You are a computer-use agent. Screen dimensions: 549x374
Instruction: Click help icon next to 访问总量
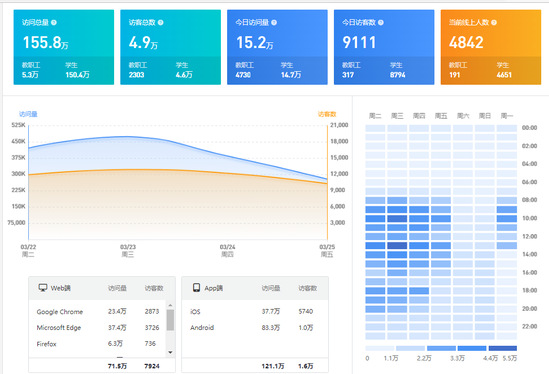(54, 22)
